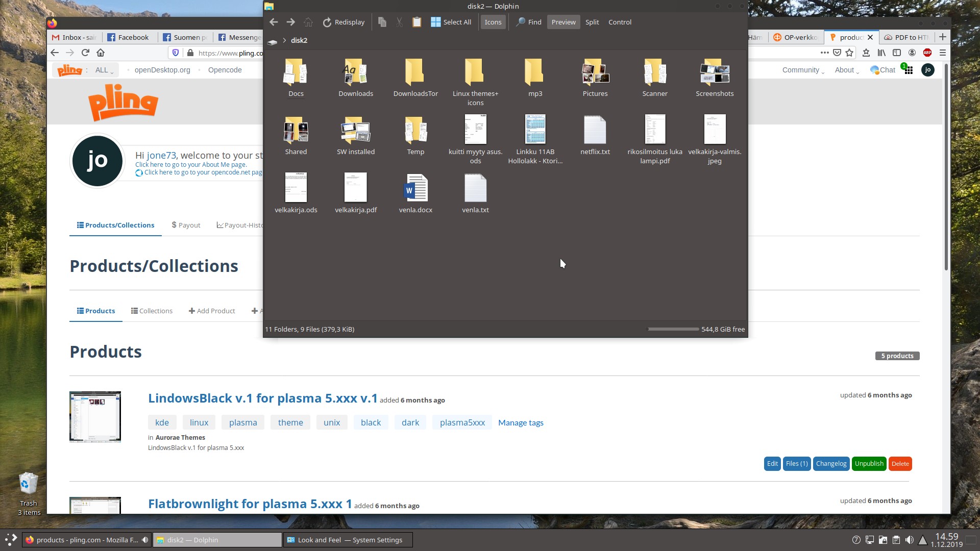Click the drive icon before disk2 breadcrumb
Image resolution: width=980 pixels, height=551 pixels.
tap(272, 41)
